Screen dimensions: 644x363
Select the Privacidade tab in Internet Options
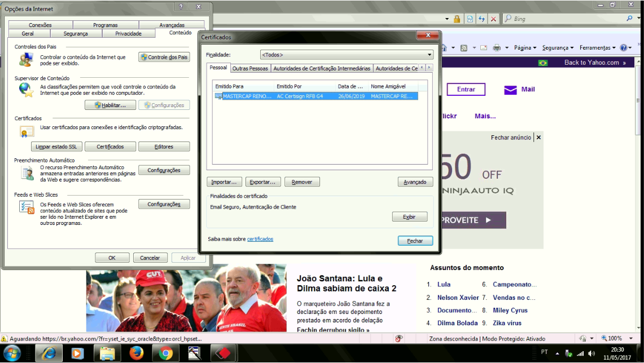click(128, 34)
